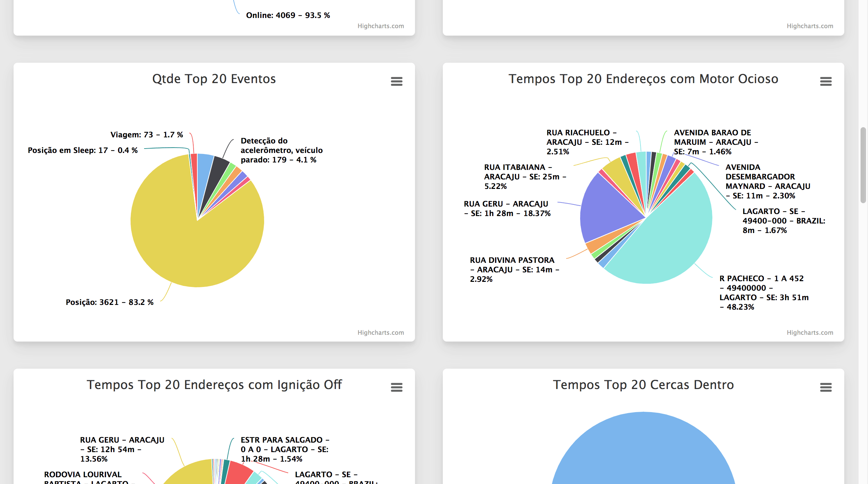This screenshot has width=868, height=484.
Task: Open the hamburger menu on Tempos Top 20 Endereços com Ignição Off
Action: [396, 387]
